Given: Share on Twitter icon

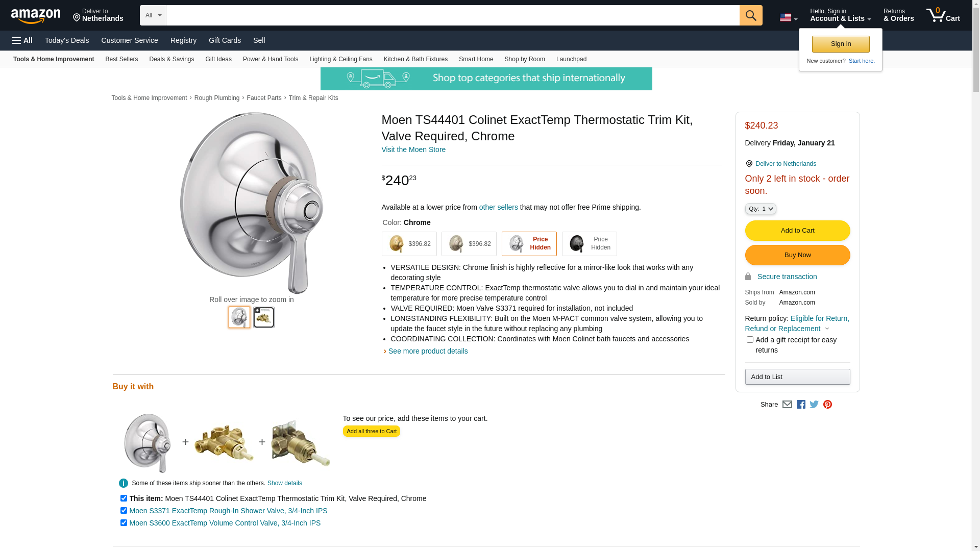Looking at the screenshot, I should pos(814,405).
